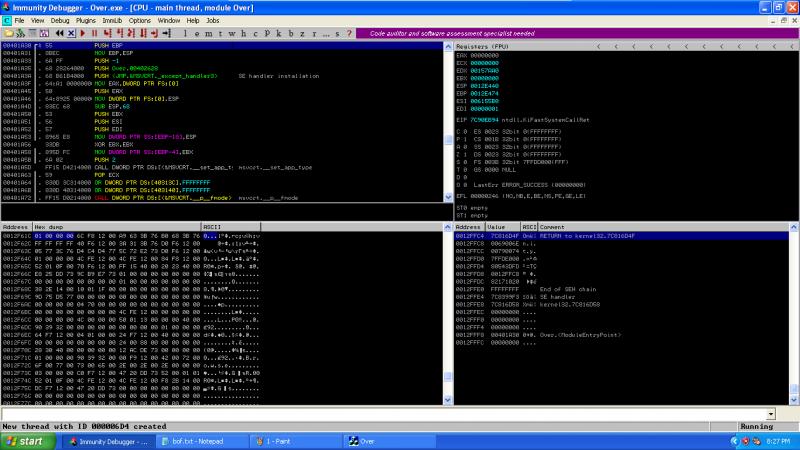800x450 pixels.
Task: Click the stack pane Value column header
Action: pos(503,227)
